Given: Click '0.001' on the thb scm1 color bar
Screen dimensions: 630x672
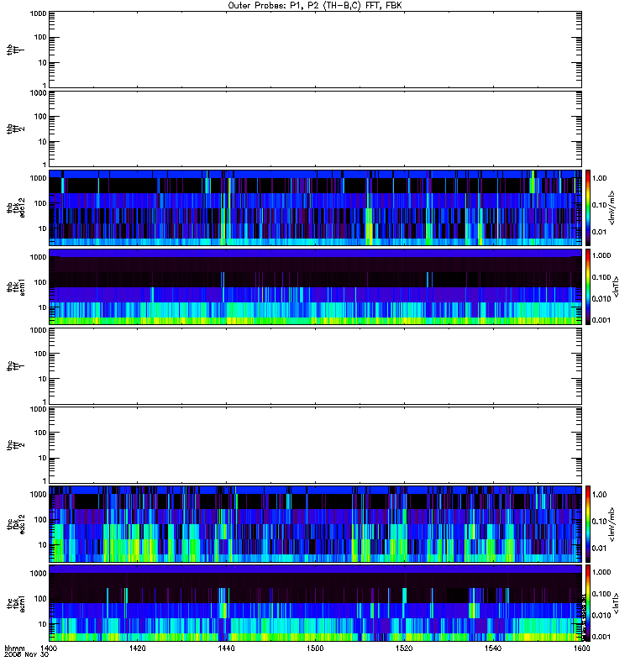Looking at the screenshot, I should (x=601, y=320).
